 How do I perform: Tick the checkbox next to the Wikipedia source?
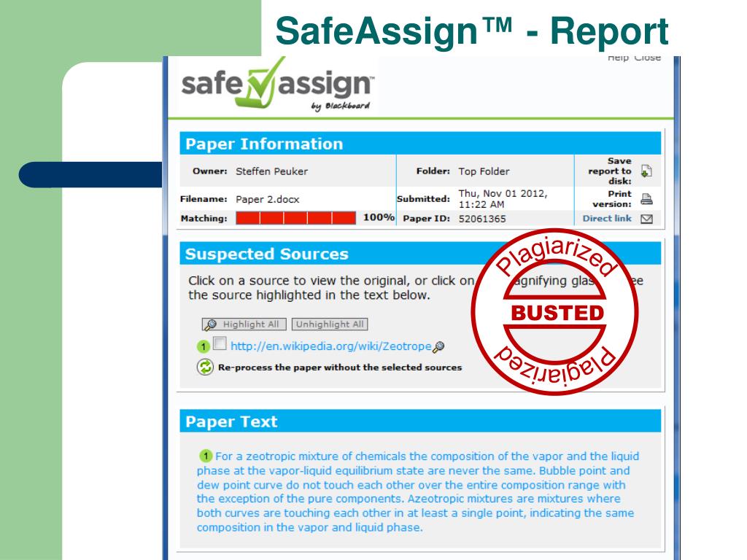220,343
